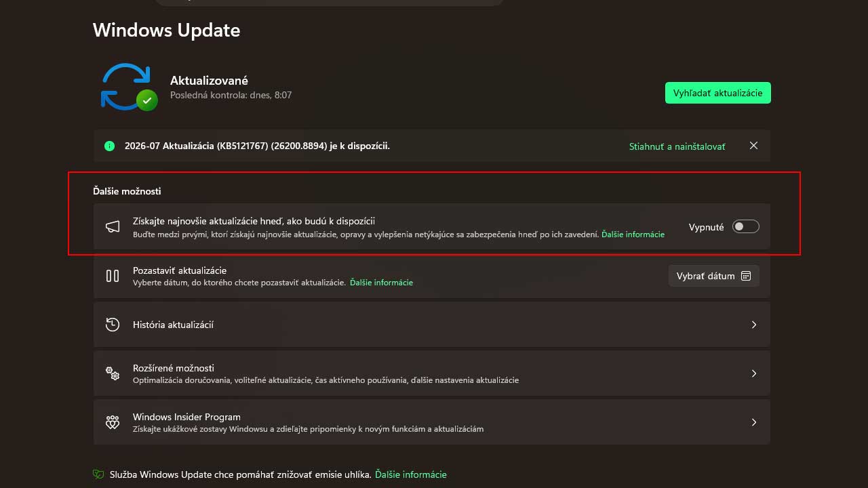
Task: Click the Ďalšie možnosti section heading
Action: coord(127,191)
